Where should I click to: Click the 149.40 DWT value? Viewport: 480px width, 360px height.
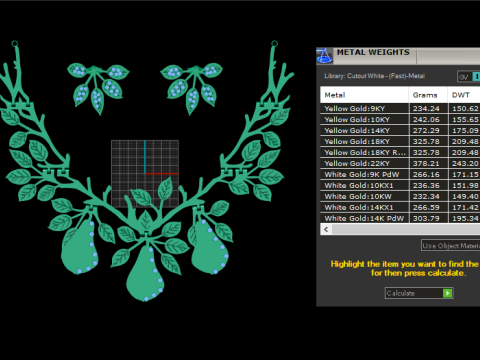pos(465,196)
